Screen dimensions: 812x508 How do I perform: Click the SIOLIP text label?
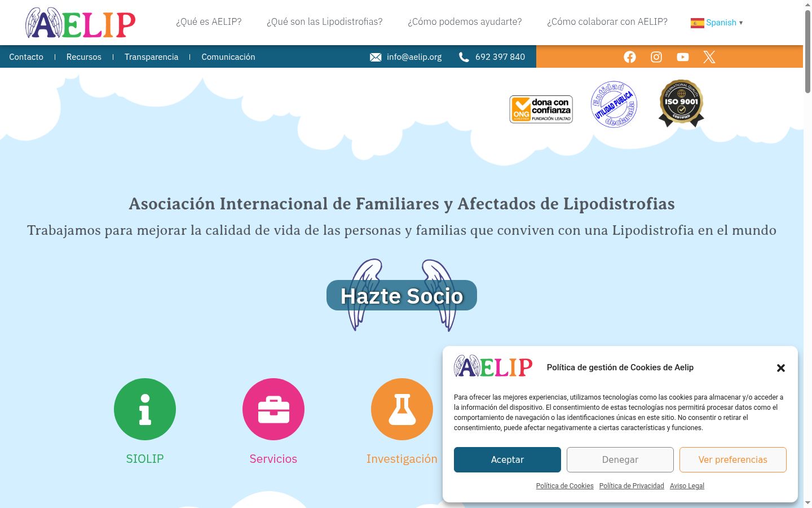[145, 459]
